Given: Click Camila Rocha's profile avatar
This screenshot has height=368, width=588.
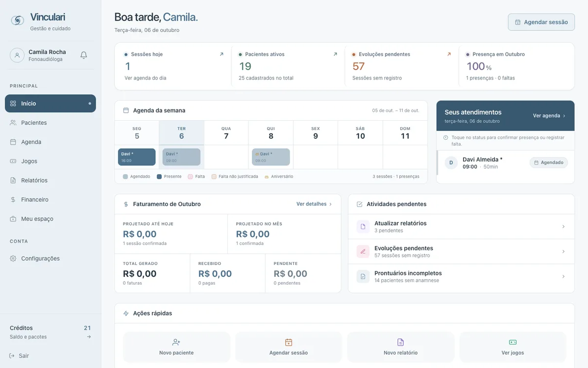Looking at the screenshot, I should [x=17, y=55].
